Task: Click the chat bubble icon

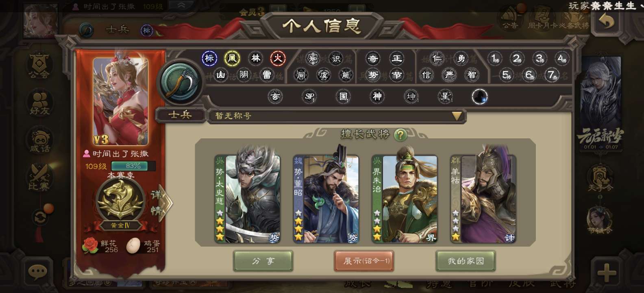Action: 38,271
